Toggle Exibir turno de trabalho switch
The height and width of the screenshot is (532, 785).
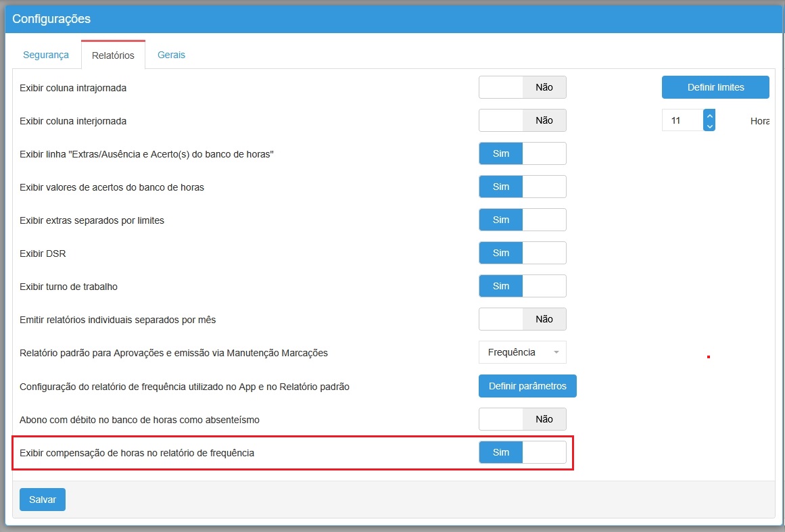click(522, 286)
